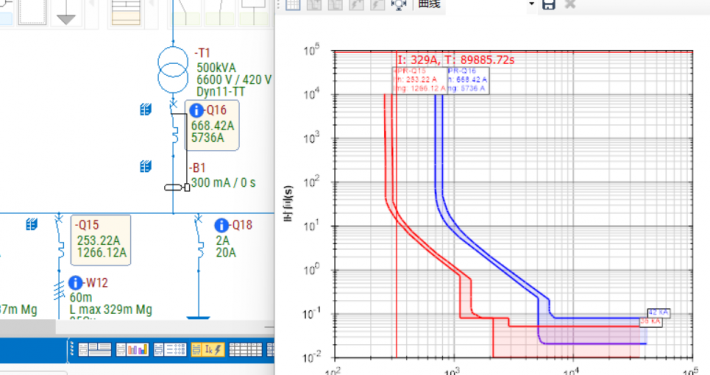This screenshot has width=710, height=375.
Task: Click the 20A value under Q18
Action: (x=225, y=253)
